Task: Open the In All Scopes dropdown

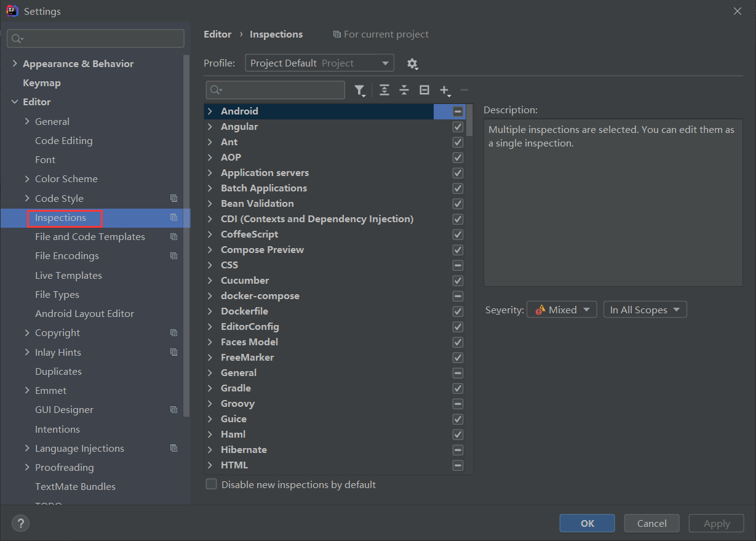Action: point(645,310)
